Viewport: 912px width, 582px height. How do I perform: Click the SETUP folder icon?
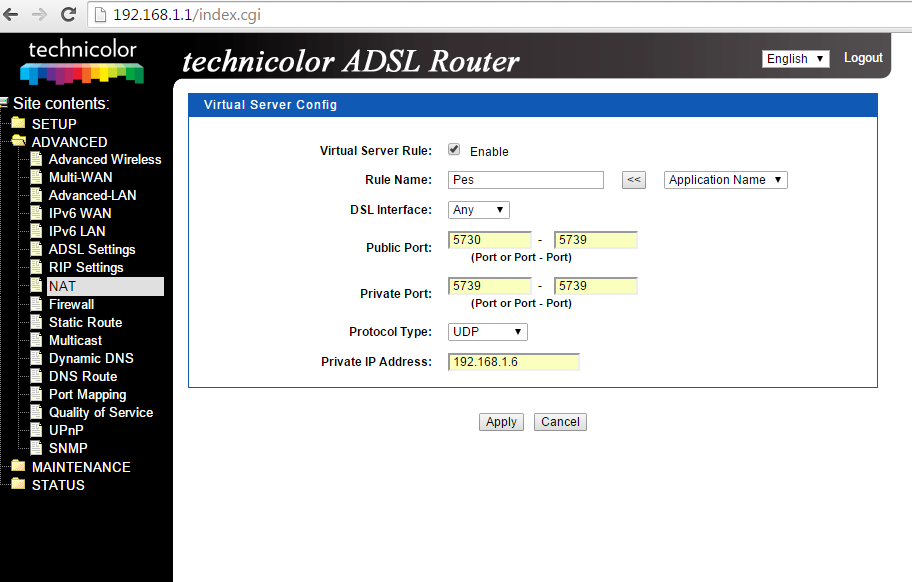point(19,123)
